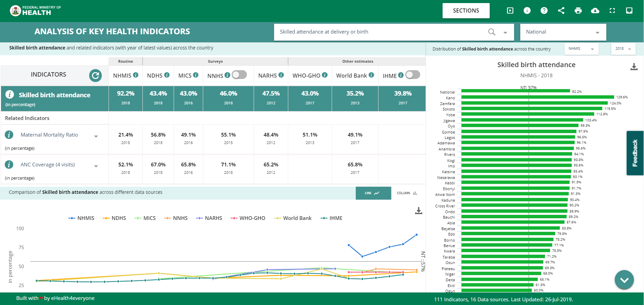Toggle NHMIS series in chart legend
644x305 pixels.
(x=81, y=218)
